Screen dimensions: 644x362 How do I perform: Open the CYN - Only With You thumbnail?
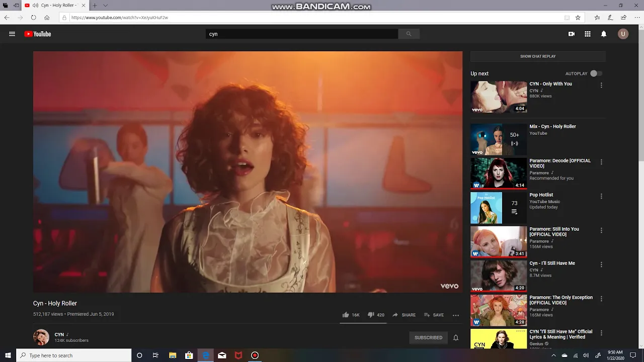499,97
